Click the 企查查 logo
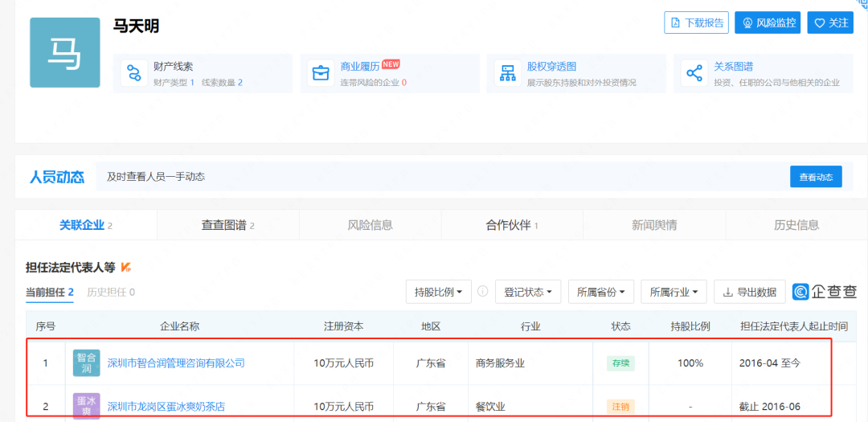Viewport: 868px width, 422px height. (x=825, y=292)
